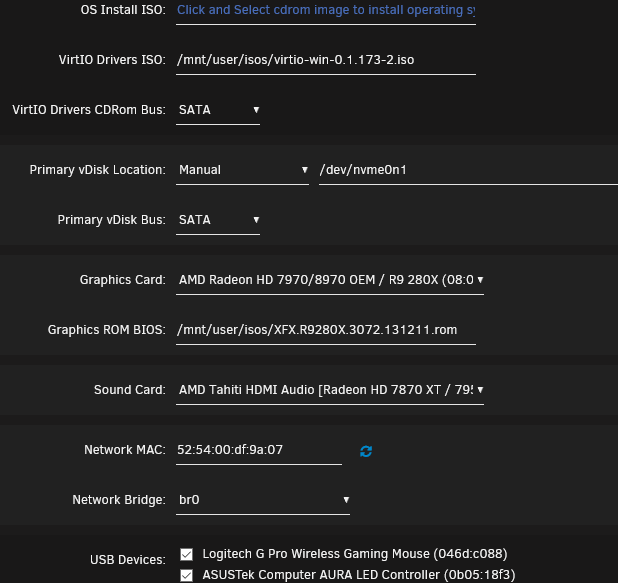Click the Graphics ROM BIOS path field
Image resolution: width=618 pixels, height=583 pixels.
coord(326,330)
